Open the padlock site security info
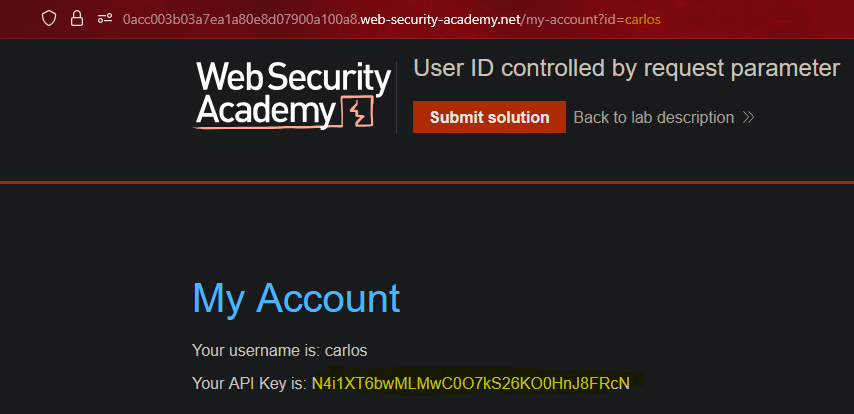Screen dimensions: 854x414 (x=76, y=19)
